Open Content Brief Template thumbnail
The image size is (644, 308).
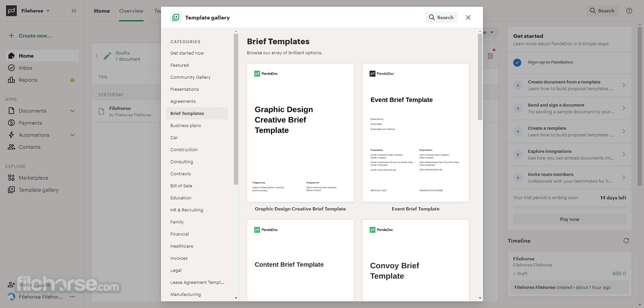[x=300, y=260]
